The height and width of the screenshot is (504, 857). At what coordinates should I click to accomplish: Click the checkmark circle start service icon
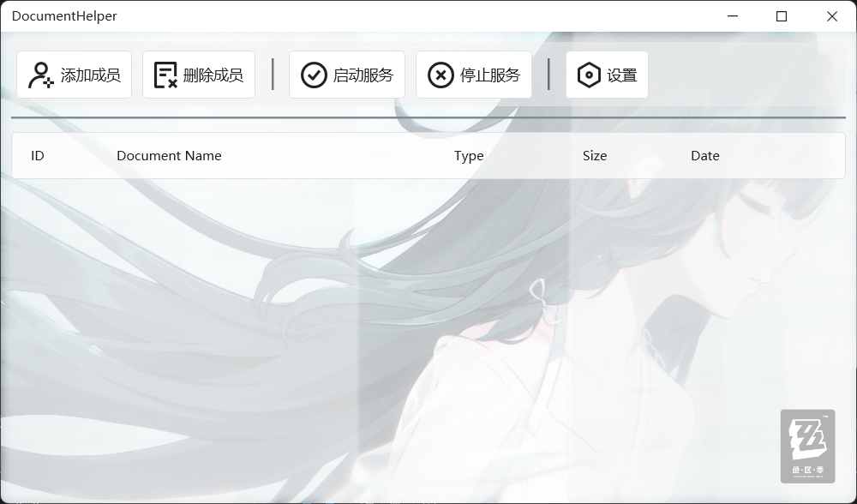click(x=314, y=75)
